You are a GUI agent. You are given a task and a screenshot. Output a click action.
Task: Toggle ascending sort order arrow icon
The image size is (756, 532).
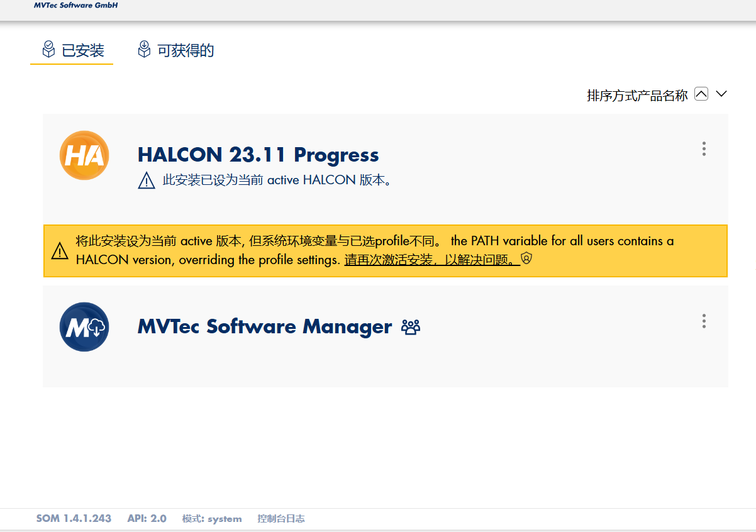[x=701, y=94]
